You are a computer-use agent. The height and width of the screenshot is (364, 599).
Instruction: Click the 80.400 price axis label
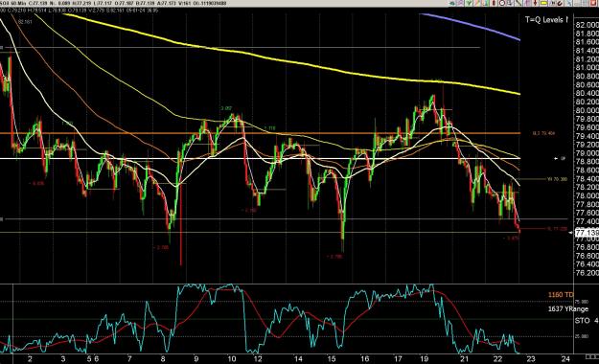click(587, 93)
